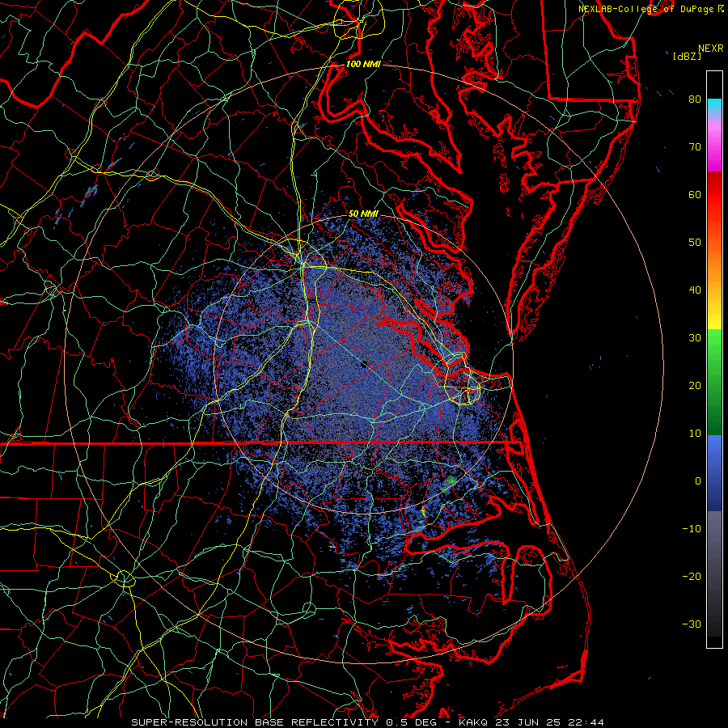The image size is (728, 728).
Task: Click the 20 dBZ scale value
Action: click(695, 385)
